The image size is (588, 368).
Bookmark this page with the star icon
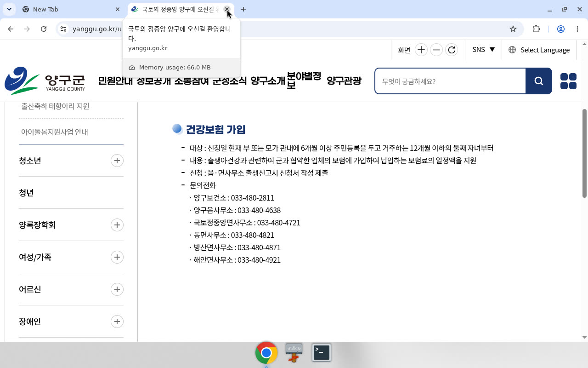click(x=513, y=29)
